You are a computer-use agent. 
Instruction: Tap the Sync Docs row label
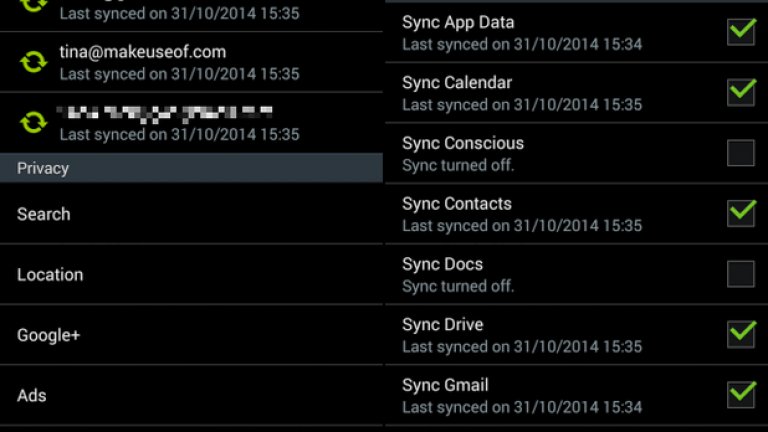click(442, 264)
